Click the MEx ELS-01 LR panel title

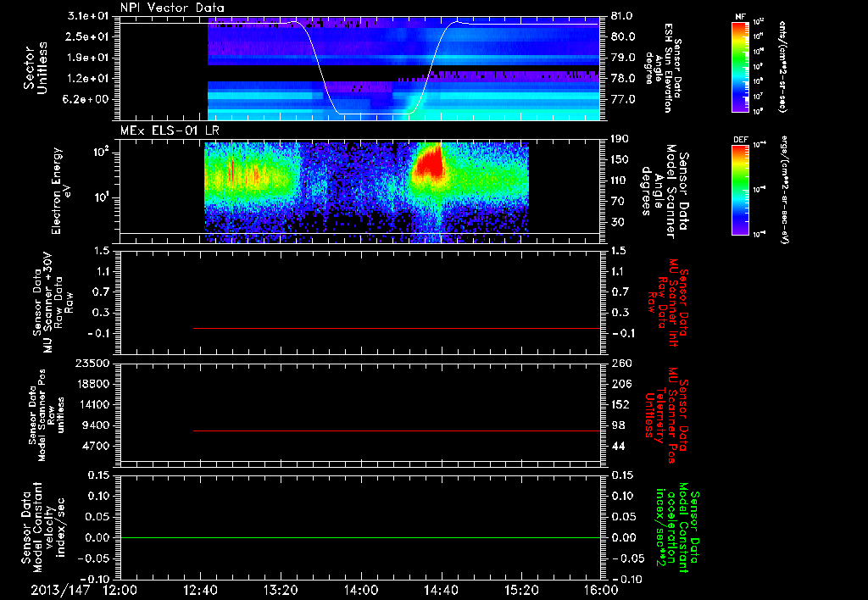(x=171, y=131)
